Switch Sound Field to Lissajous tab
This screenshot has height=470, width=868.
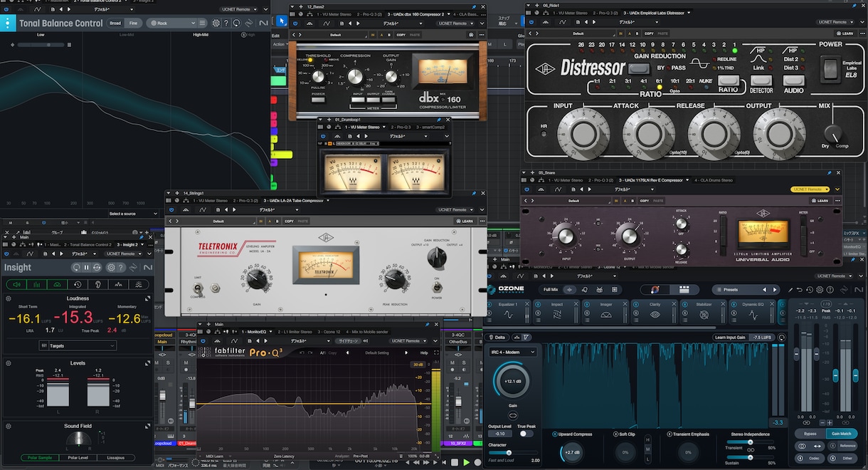pyautogui.click(x=115, y=458)
